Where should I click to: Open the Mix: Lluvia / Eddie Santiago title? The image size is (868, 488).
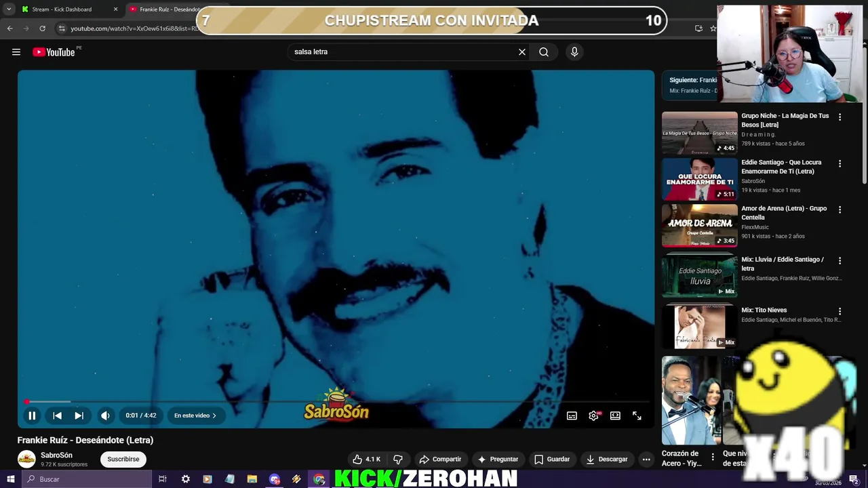pyautogui.click(x=782, y=264)
